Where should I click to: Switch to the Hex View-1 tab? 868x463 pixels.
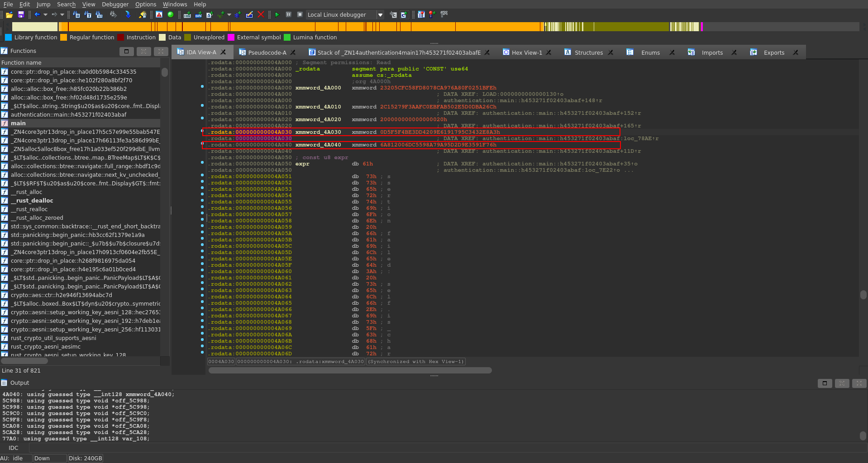point(526,52)
